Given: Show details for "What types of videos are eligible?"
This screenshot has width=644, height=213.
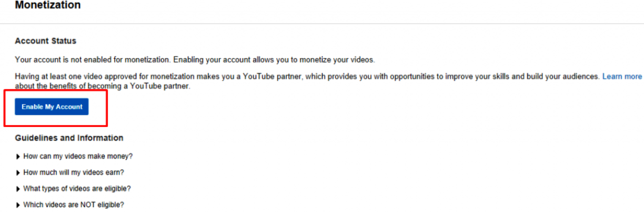Looking at the screenshot, I should (77, 188).
